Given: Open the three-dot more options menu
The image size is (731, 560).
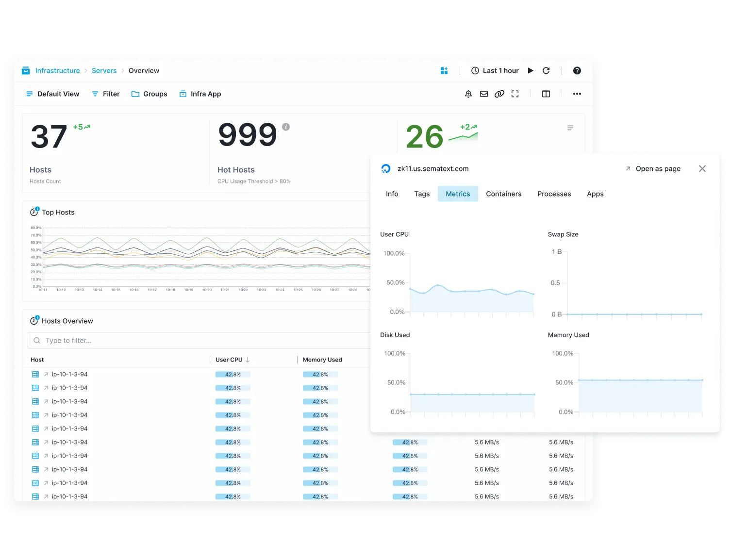Looking at the screenshot, I should 577,94.
